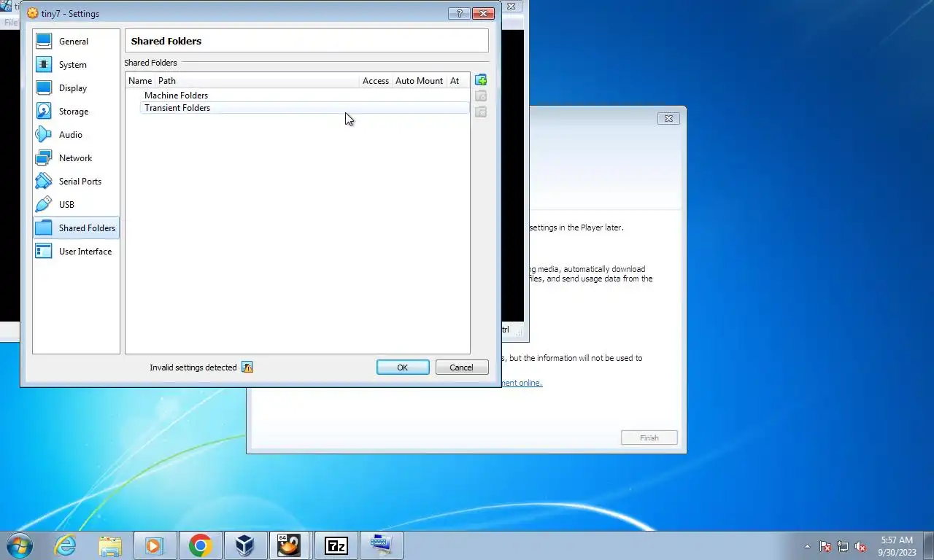Cancel the tiny7 Settings dialog
The image size is (934, 560).
(x=462, y=367)
